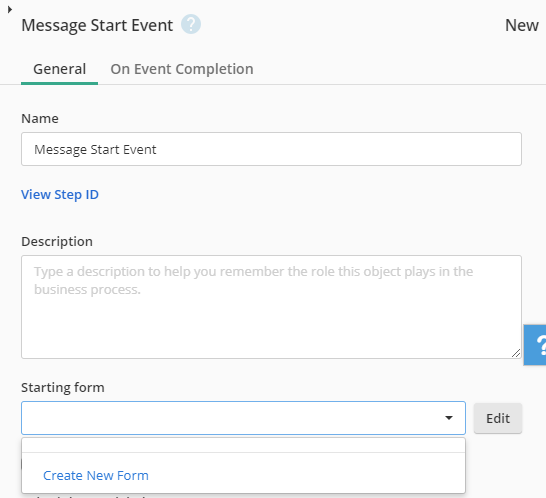
Task: Click the Starting form label
Action: (x=63, y=387)
